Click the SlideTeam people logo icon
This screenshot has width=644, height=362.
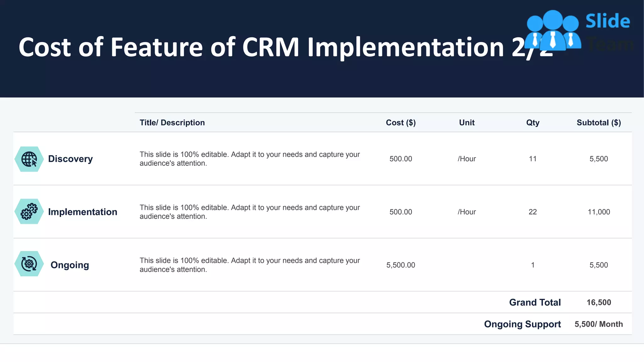(553, 30)
